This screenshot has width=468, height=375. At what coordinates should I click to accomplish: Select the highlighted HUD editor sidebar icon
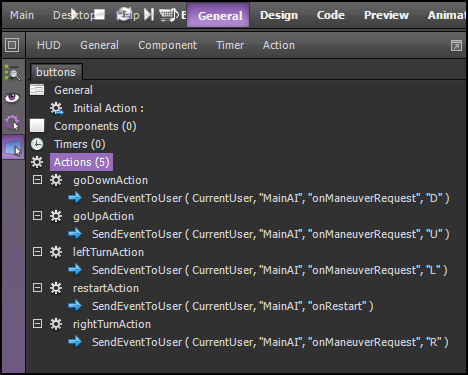click(x=13, y=148)
